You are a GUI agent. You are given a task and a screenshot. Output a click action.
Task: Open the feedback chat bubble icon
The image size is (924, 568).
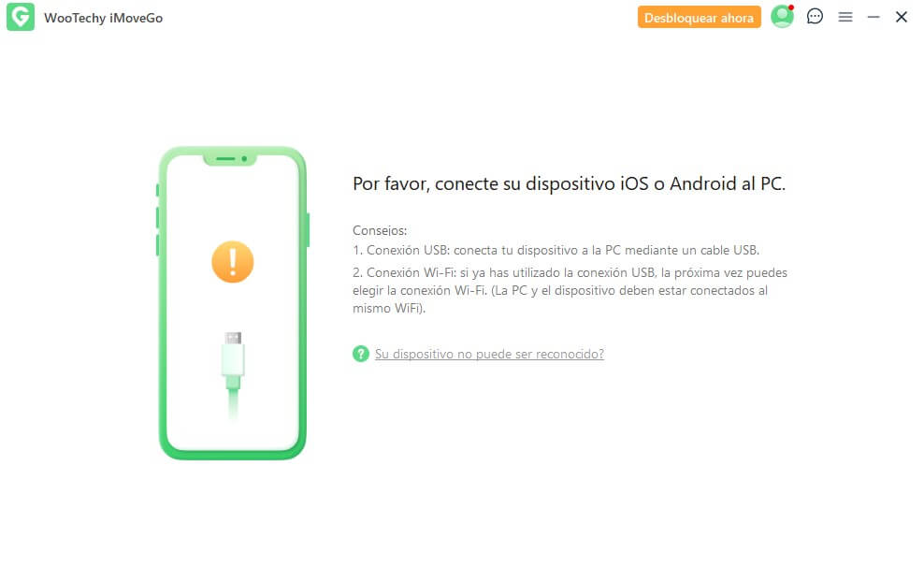pyautogui.click(x=815, y=17)
